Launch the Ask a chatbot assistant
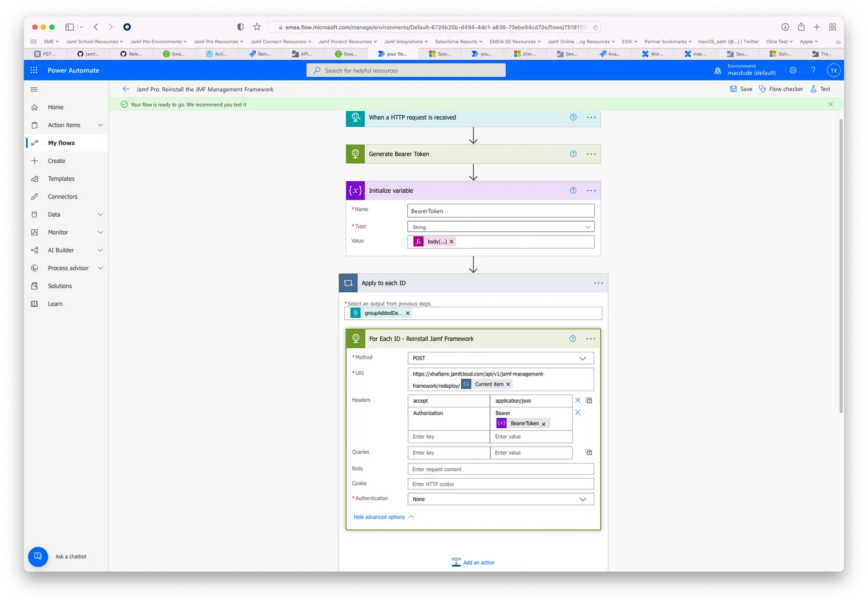The height and width of the screenshot is (603, 868). [x=37, y=556]
